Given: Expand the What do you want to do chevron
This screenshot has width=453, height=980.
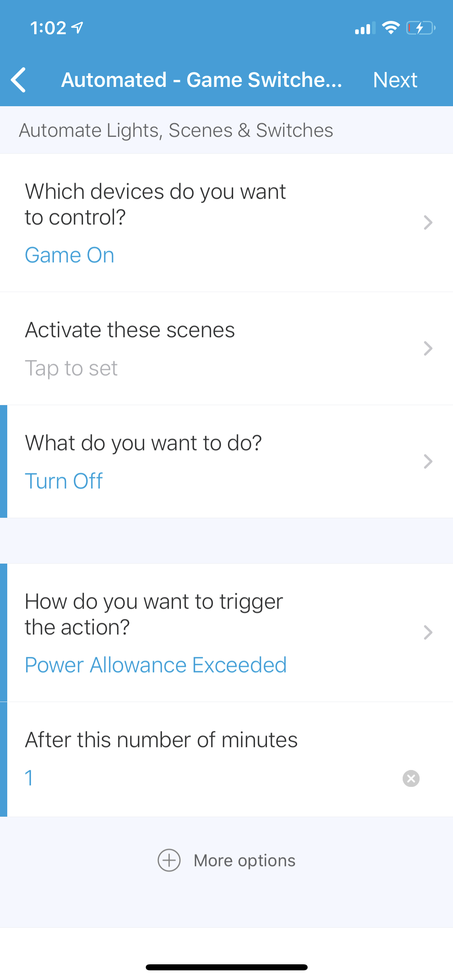Looking at the screenshot, I should (428, 461).
